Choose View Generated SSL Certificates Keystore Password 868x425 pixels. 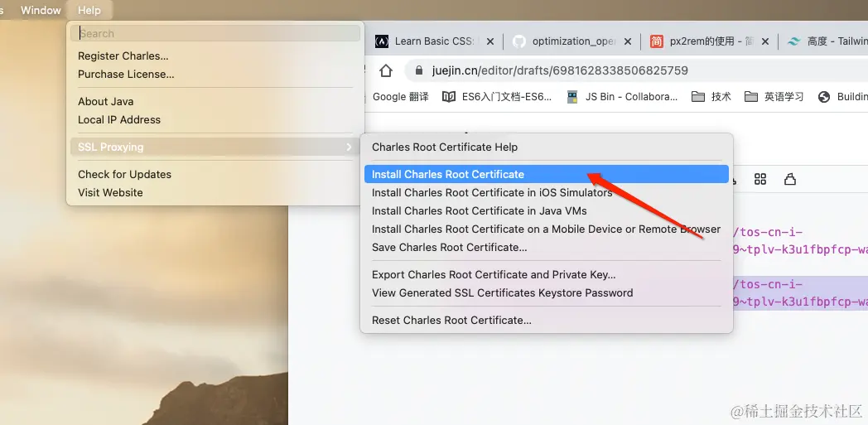[x=502, y=292]
